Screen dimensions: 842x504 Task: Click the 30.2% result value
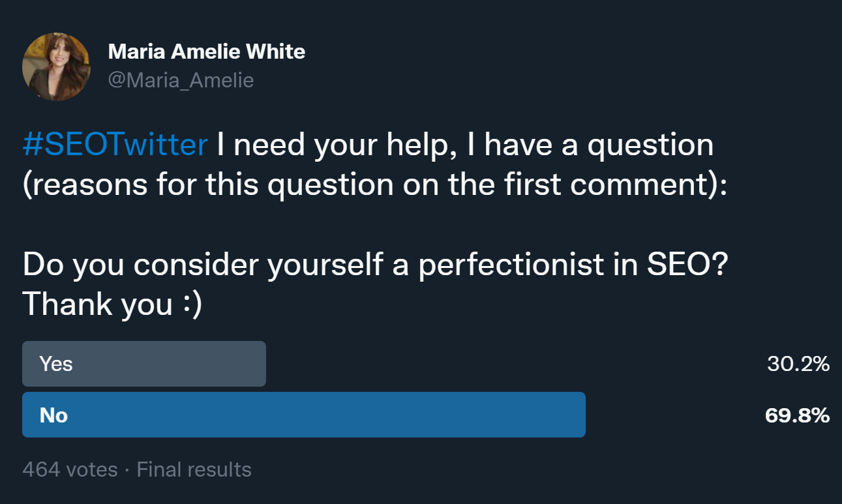[x=798, y=364]
